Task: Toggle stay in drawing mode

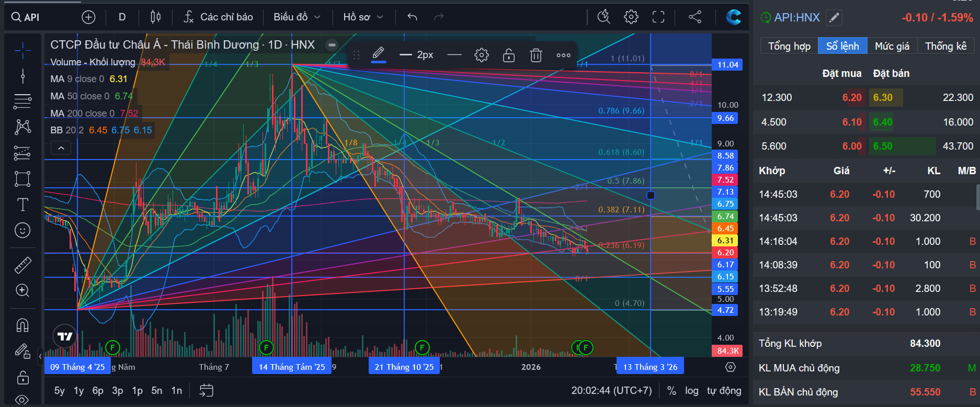Action: click(x=22, y=351)
